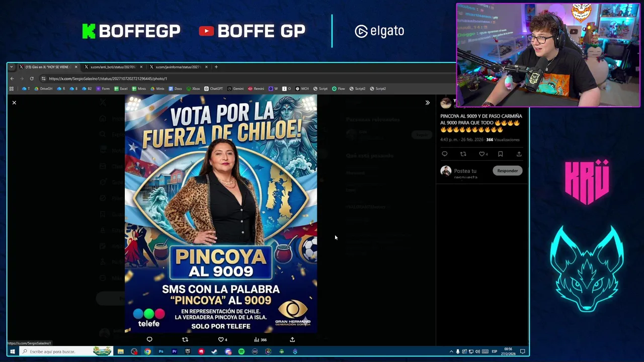Open view analytics icon showing 366
This screenshot has width=644, height=362.
click(260, 339)
